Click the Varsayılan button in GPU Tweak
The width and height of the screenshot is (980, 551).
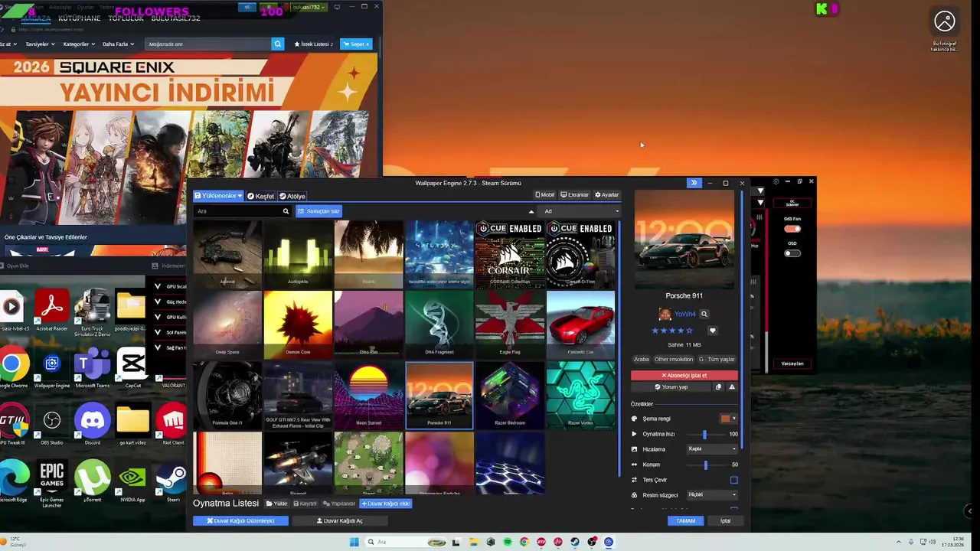(x=792, y=364)
